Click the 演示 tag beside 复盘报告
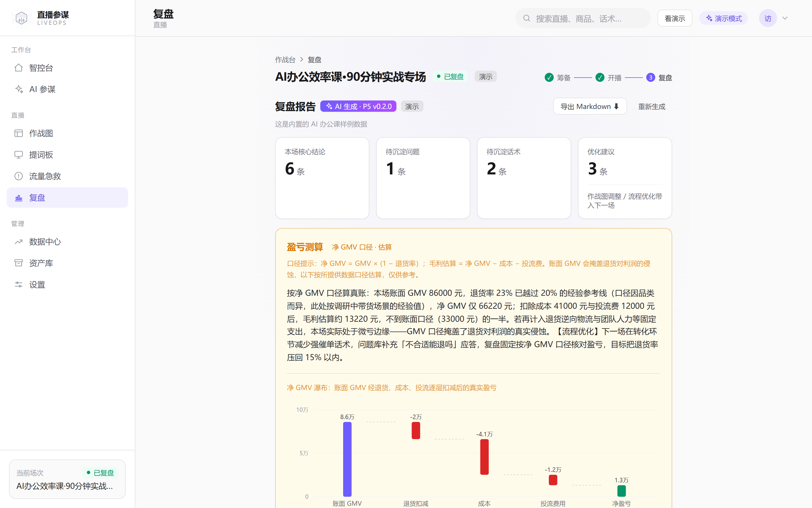Image resolution: width=812 pixels, height=508 pixels. (412, 106)
